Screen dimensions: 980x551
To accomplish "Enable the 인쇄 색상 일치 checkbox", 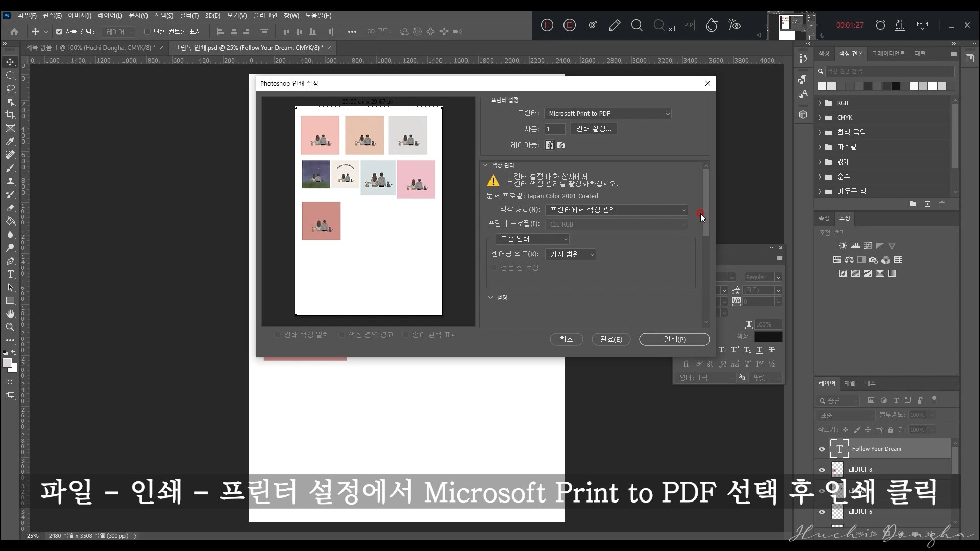I will pos(277,335).
